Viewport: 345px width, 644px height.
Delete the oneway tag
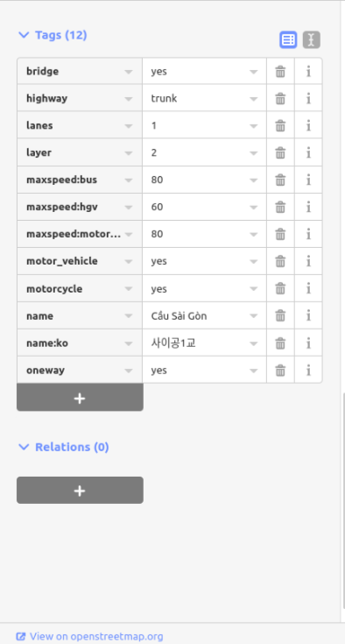(x=280, y=370)
